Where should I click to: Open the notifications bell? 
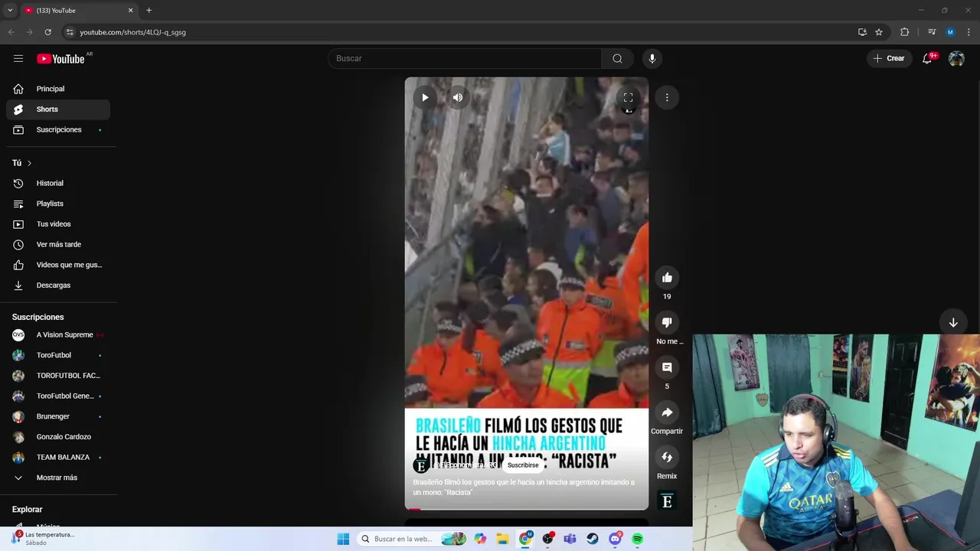pyautogui.click(x=927, y=58)
